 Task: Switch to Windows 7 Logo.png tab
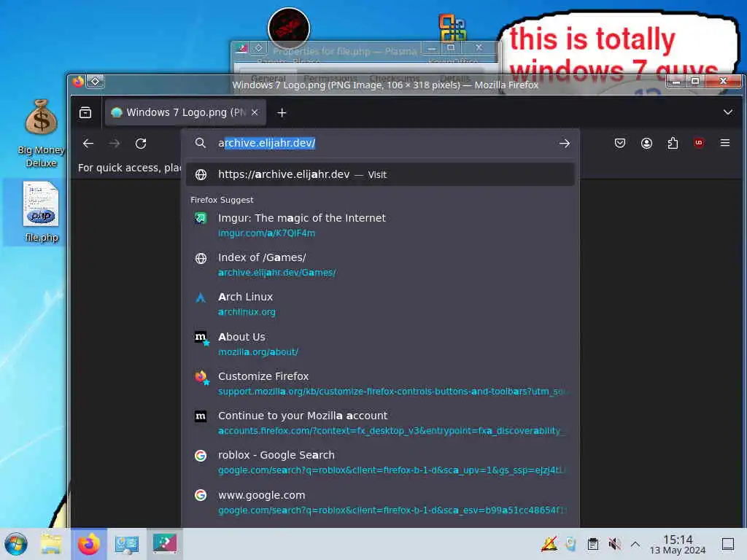185,112
